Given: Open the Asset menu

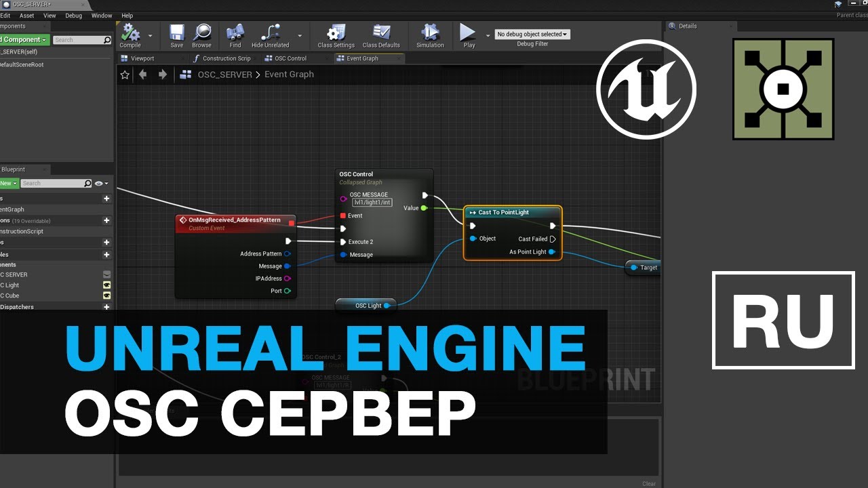Looking at the screenshot, I should (26, 16).
